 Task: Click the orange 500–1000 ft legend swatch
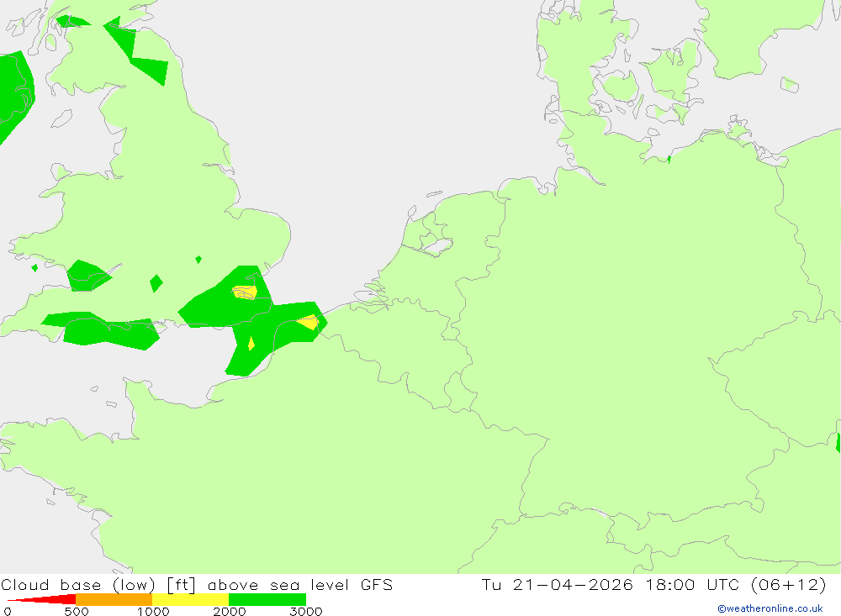pyautogui.click(x=114, y=599)
